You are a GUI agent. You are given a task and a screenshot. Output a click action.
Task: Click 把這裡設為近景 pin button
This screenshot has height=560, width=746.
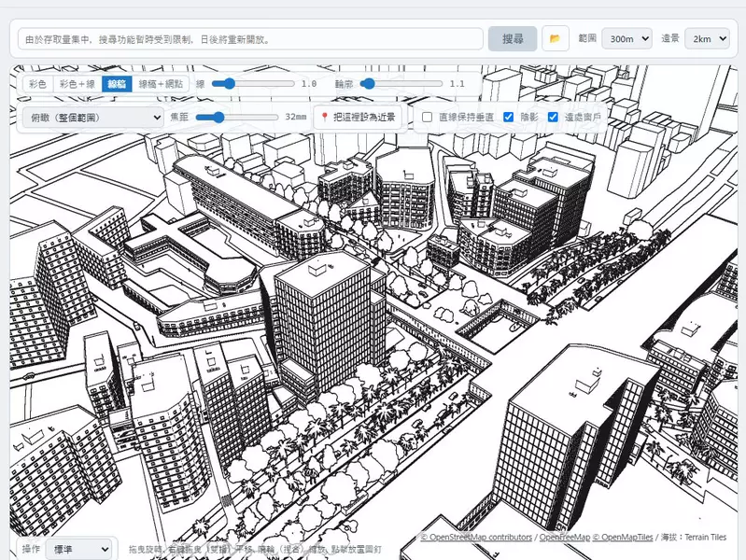[x=359, y=117]
